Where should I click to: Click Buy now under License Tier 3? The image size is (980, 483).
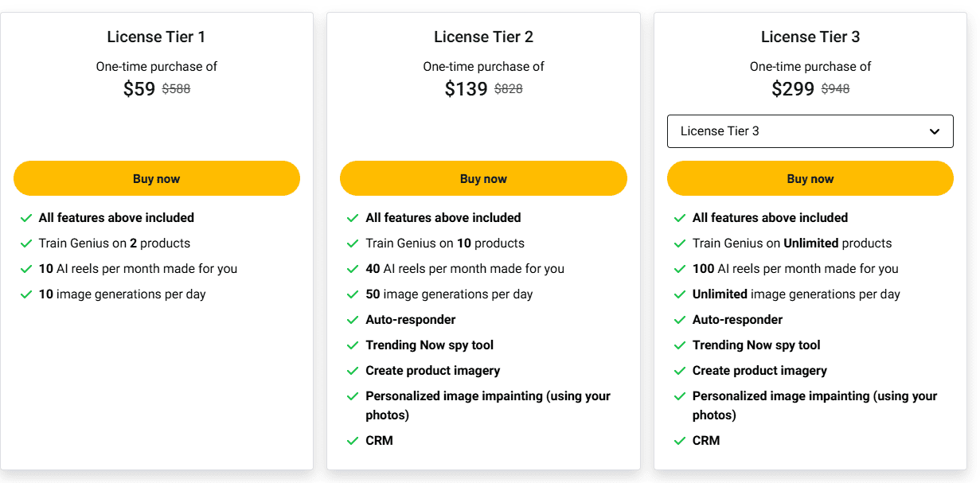pyautogui.click(x=810, y=178)
